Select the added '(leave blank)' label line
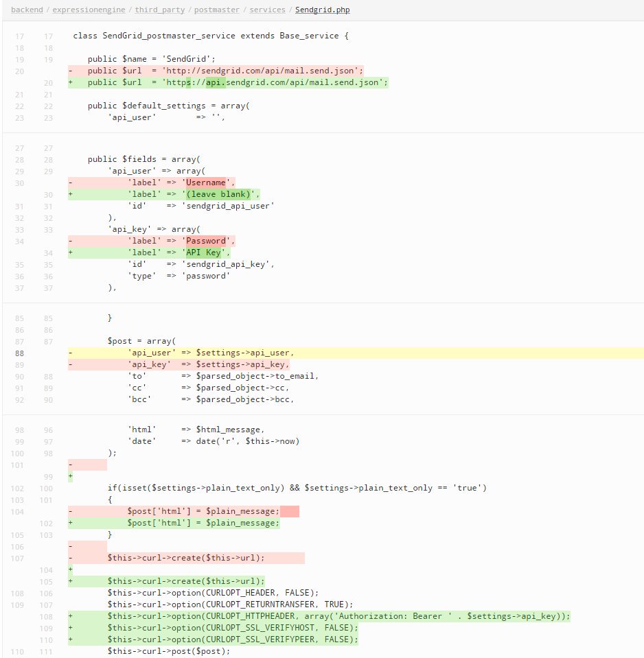This screenshot has width=644, height=658. 163,194
